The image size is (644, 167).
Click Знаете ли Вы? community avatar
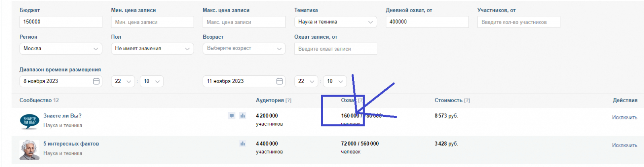click(x=29, y=121)
